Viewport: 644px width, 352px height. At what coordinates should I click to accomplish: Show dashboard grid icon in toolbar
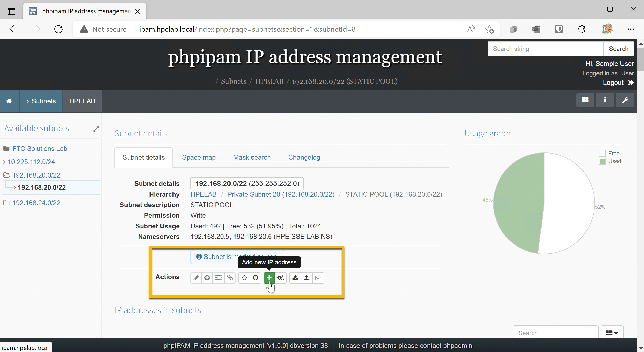(585, 100)
